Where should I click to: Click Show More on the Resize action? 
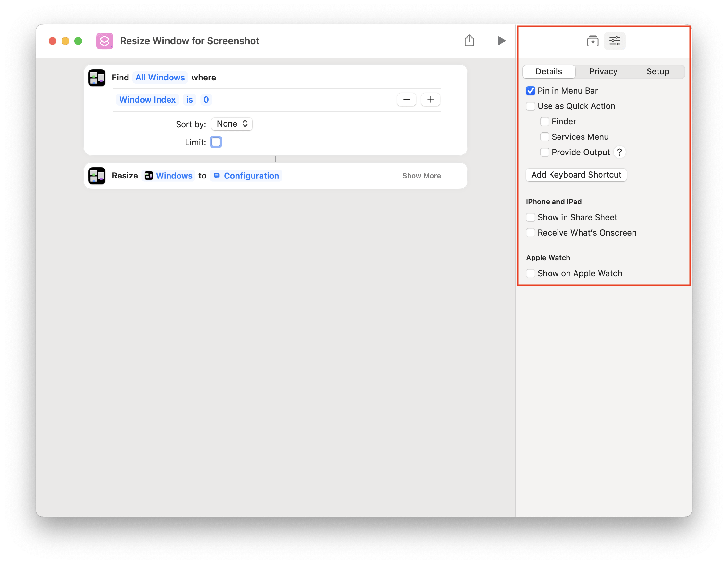pos(421,176)
